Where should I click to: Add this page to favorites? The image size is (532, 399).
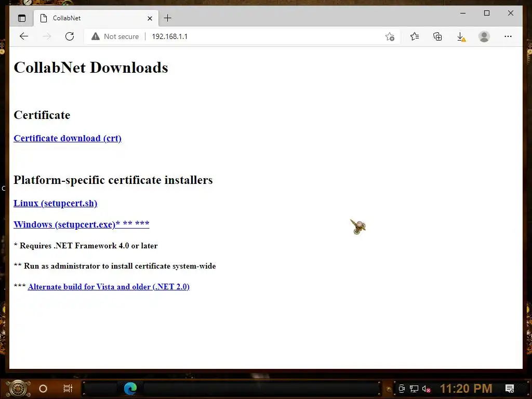point(390,37)
